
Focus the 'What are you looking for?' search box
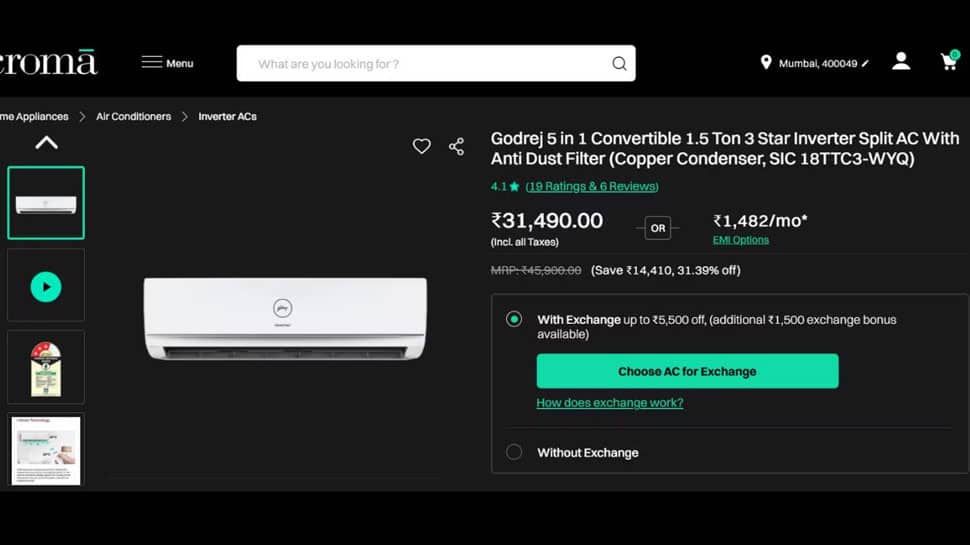[x=436, y=63]
